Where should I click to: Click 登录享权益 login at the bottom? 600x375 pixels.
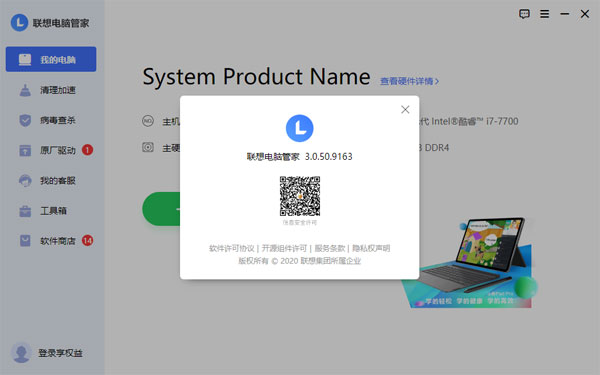[60, 353]
